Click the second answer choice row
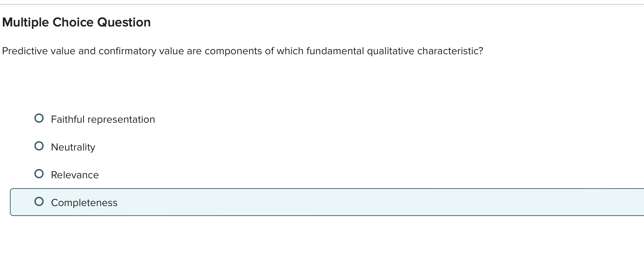The width and height of the screenshot is (644, 254). tap(132, 146)
